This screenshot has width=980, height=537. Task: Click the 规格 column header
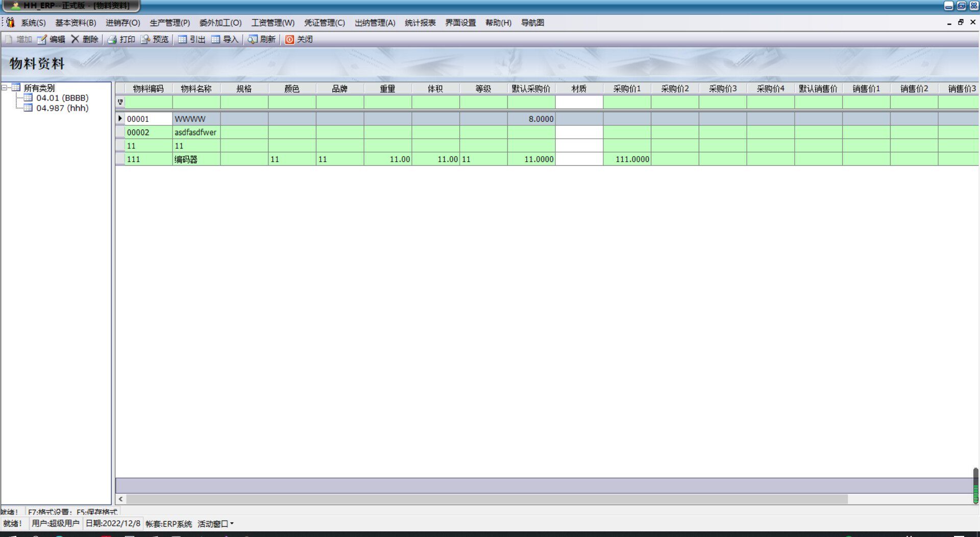244,89
